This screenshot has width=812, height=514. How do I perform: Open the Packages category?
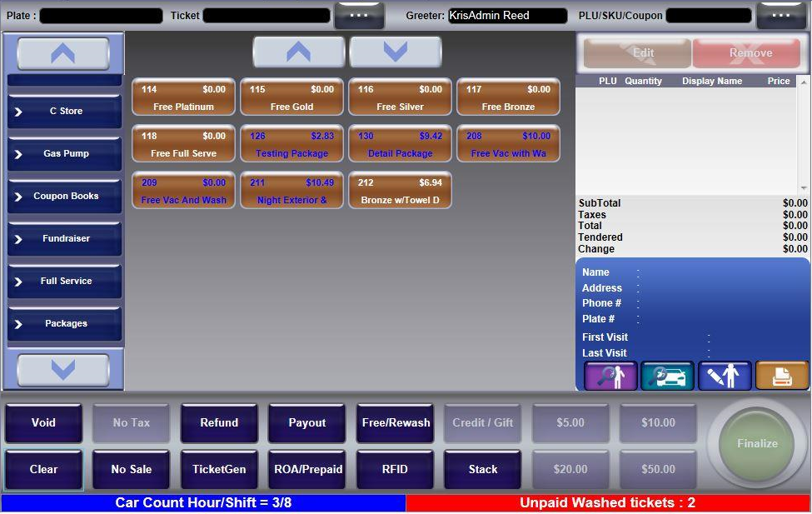tap(65, 324)
